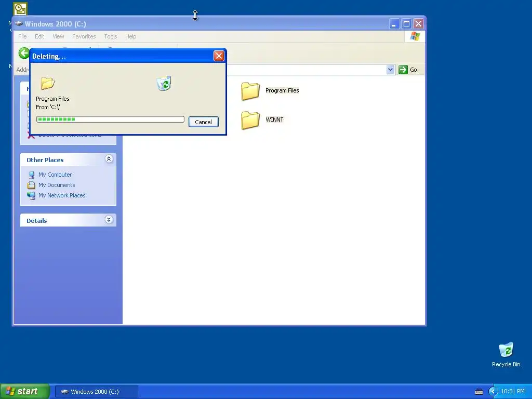
Task: Open the Recycle Bin on desktop
Action: coord(506,354)
